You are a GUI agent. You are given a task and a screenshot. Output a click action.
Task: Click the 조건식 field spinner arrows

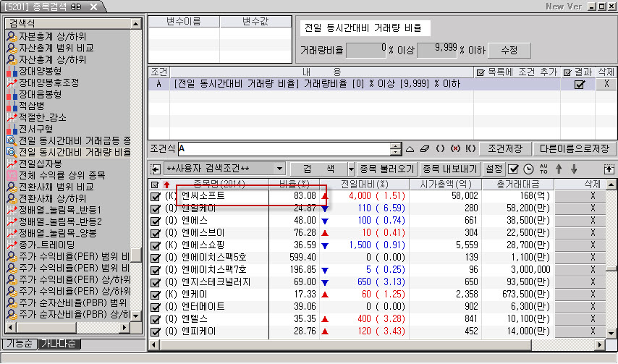click(x=395, y=148)
